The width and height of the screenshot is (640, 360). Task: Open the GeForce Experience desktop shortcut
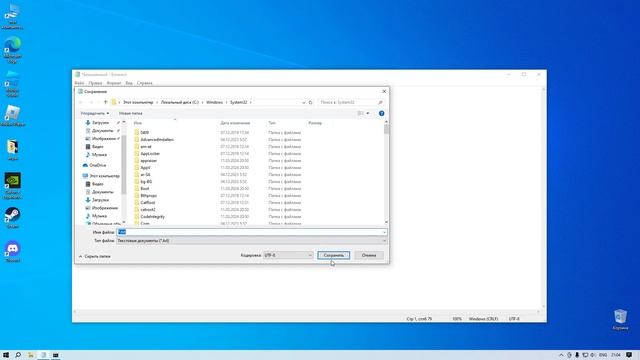pyautogui.click(x=13, y=185)
